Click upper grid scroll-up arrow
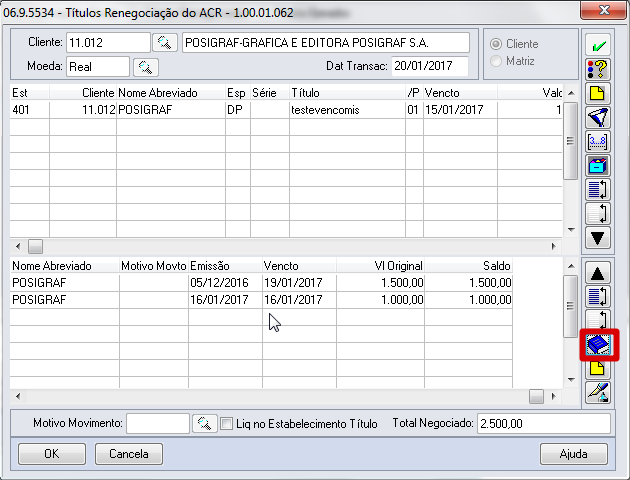Image resolution: width=630 pixels, height=480 pixels. point(571,93)
